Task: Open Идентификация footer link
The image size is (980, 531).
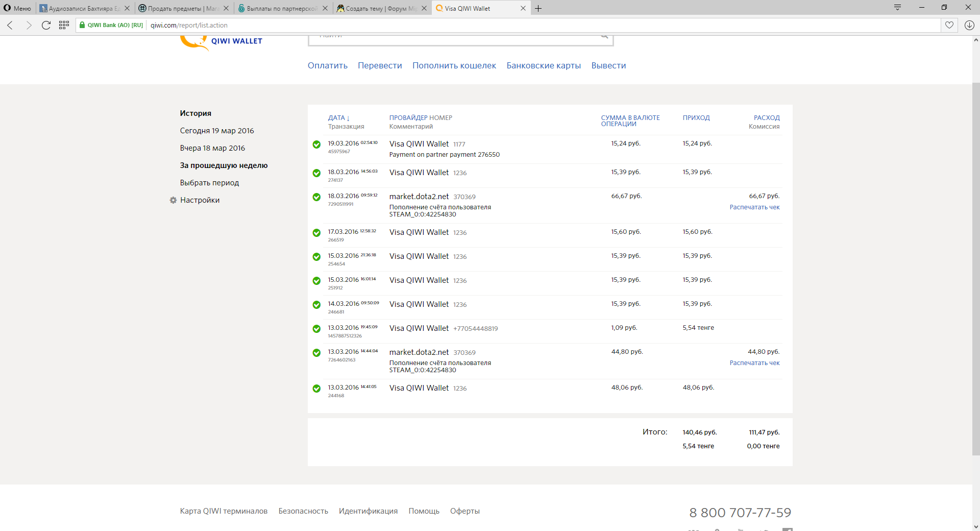Action: pos(368,511)
